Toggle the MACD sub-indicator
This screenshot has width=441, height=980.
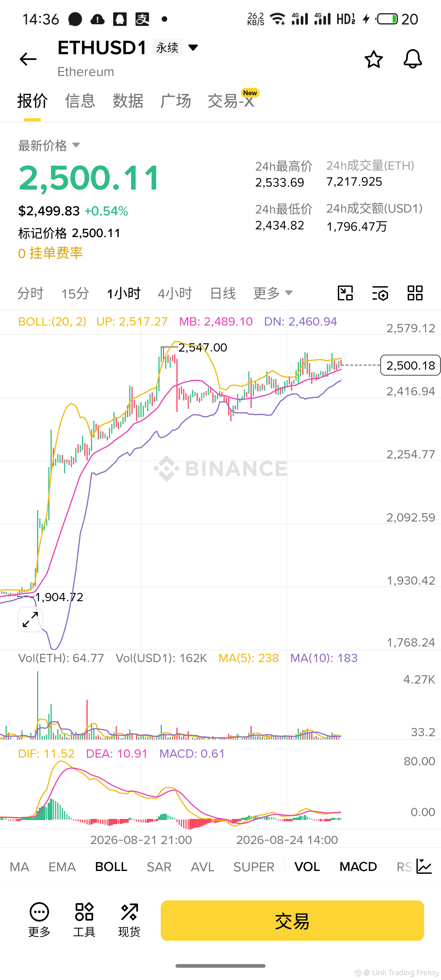pyautogui.click(x=358, y=867)
